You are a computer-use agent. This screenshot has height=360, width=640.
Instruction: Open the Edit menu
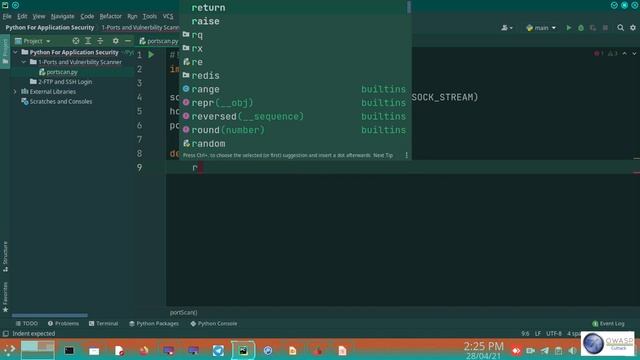pos(22,16)
